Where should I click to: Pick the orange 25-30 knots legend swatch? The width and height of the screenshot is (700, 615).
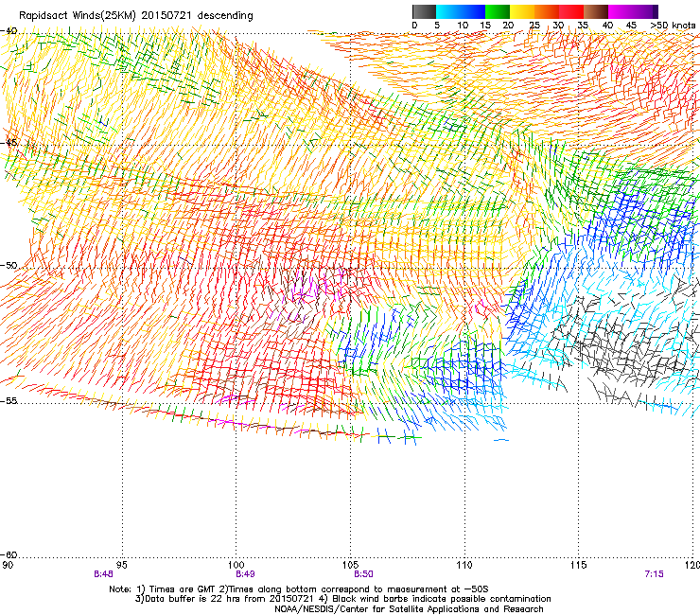[x=547, y=11]
